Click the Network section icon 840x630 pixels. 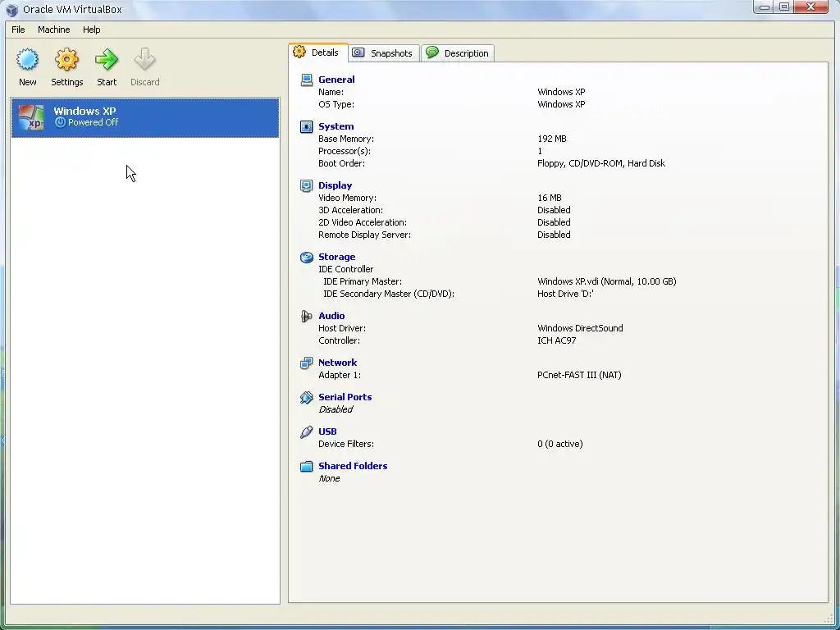(x=307, y=363)
